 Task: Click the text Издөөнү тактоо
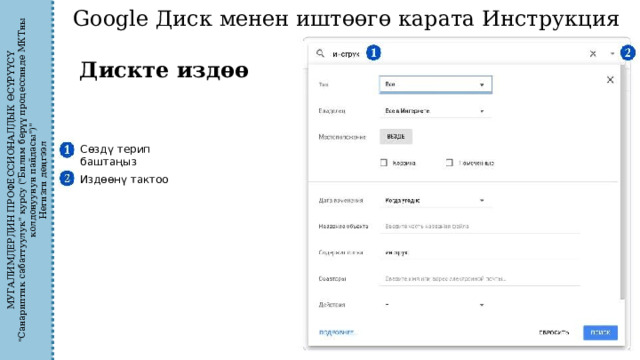[x=124, y=179]
